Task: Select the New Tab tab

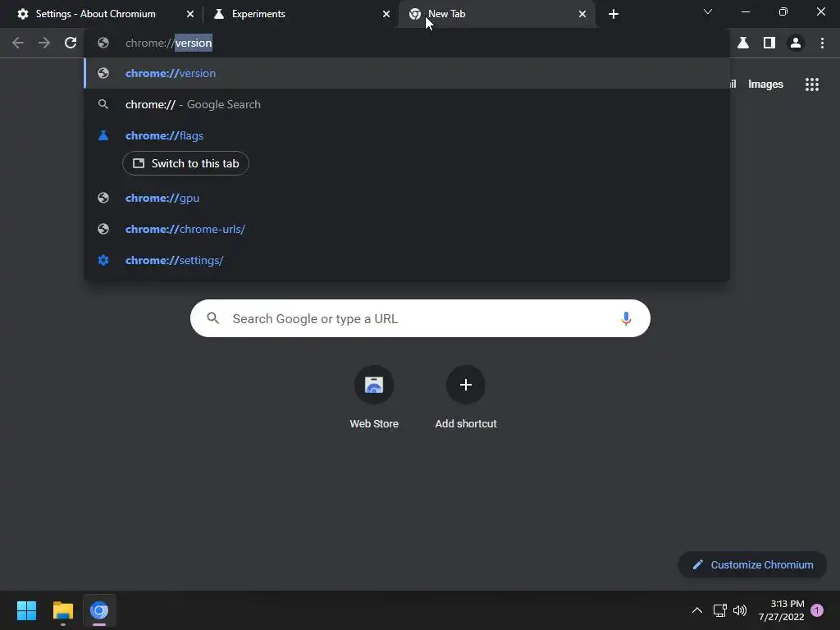Action: 497,14
